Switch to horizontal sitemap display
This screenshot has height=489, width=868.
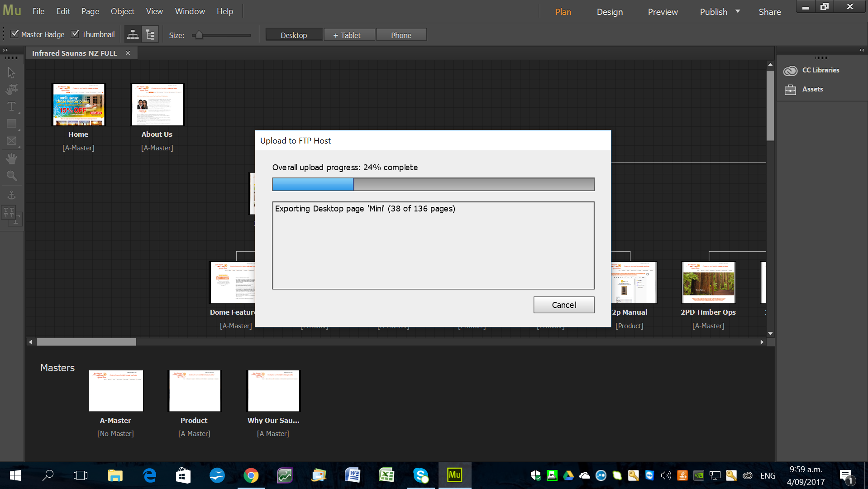(133, 34)
